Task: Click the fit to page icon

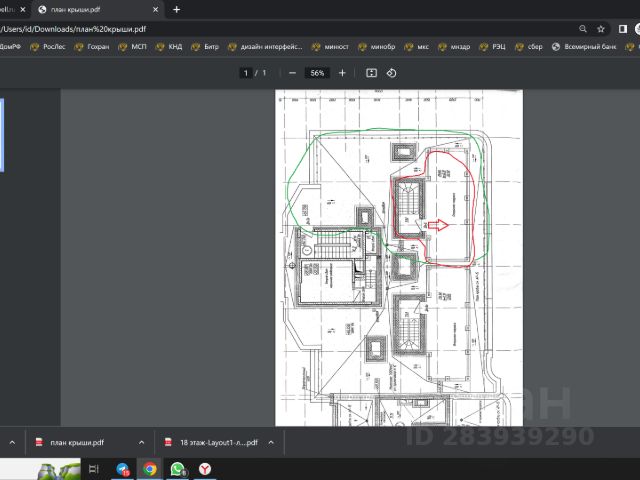Action: click(371, 73)
